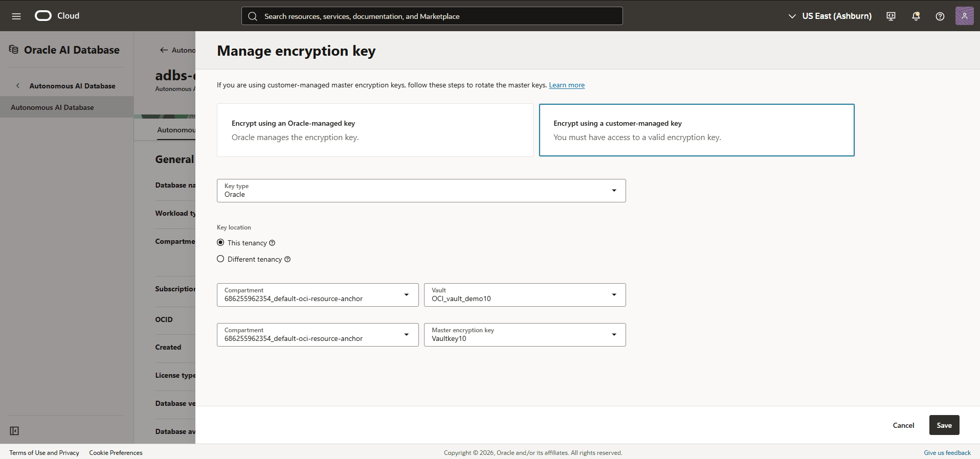
Task: Click the search magnifier icon
Action: point(253,16)
